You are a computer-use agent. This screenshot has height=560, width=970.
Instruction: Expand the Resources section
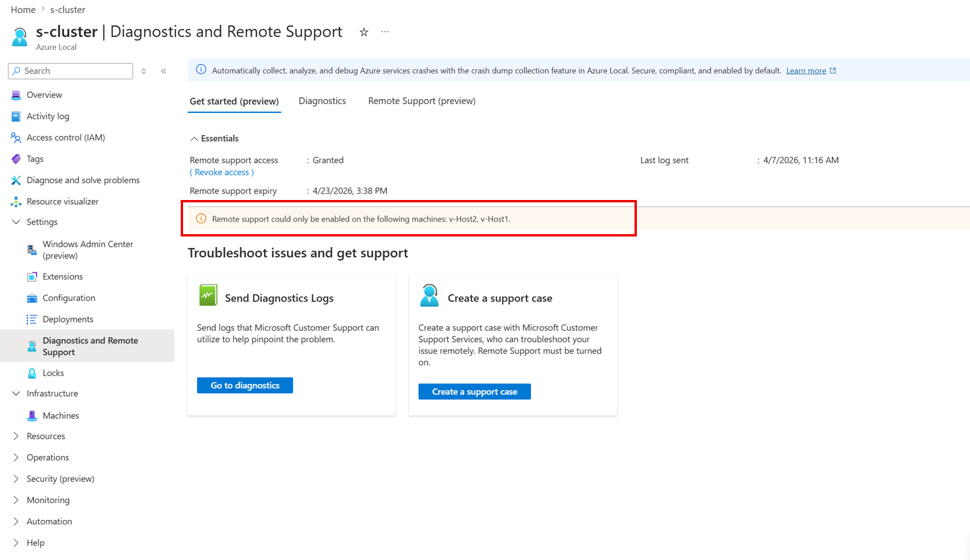click(16, 436)
